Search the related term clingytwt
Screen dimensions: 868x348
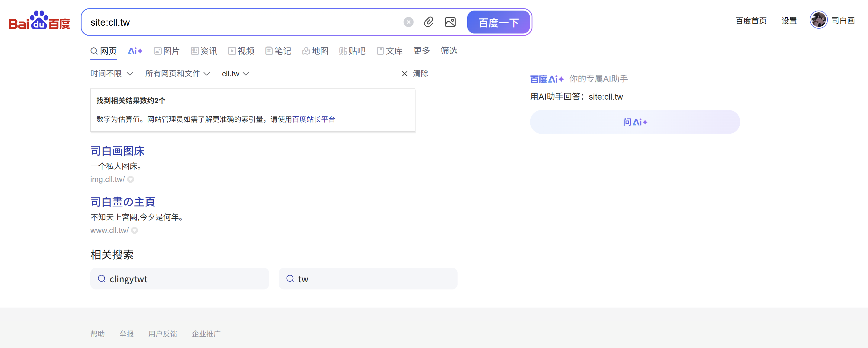(179, 279)
